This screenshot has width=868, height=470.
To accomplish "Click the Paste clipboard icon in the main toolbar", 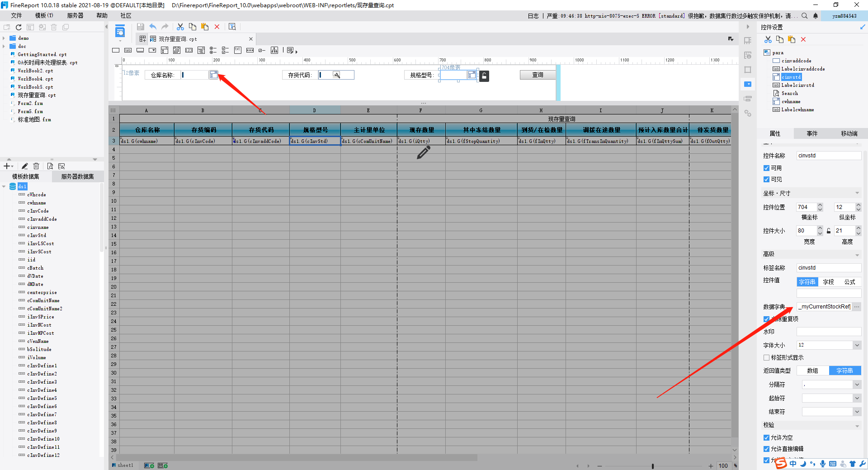I will coord(205,27).
